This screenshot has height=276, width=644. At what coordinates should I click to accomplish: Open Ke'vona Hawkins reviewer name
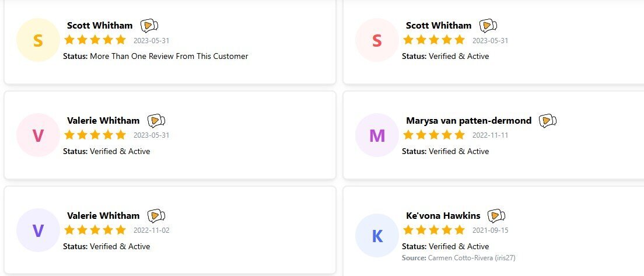(443, 216)
